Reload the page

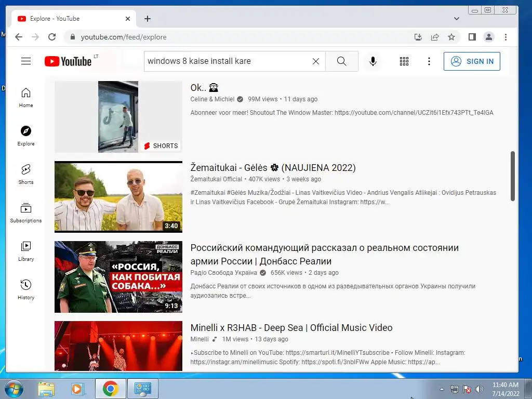(x=52, y=37)
